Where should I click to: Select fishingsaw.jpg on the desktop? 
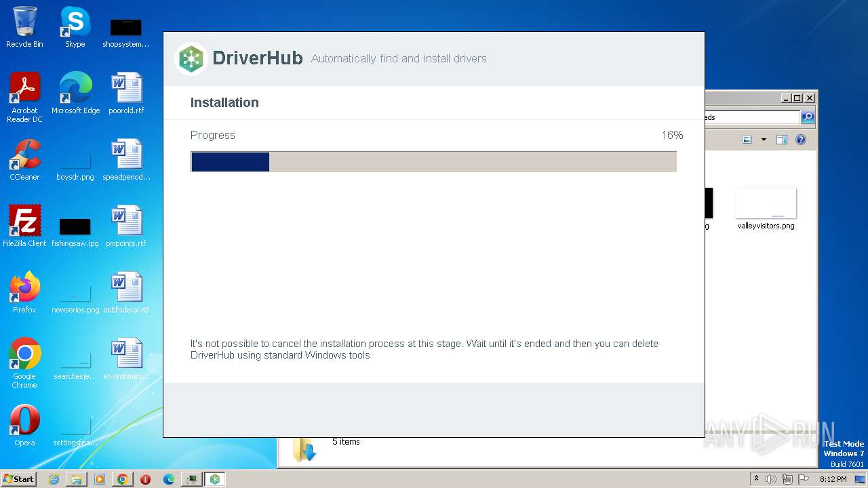click(75, 232)
